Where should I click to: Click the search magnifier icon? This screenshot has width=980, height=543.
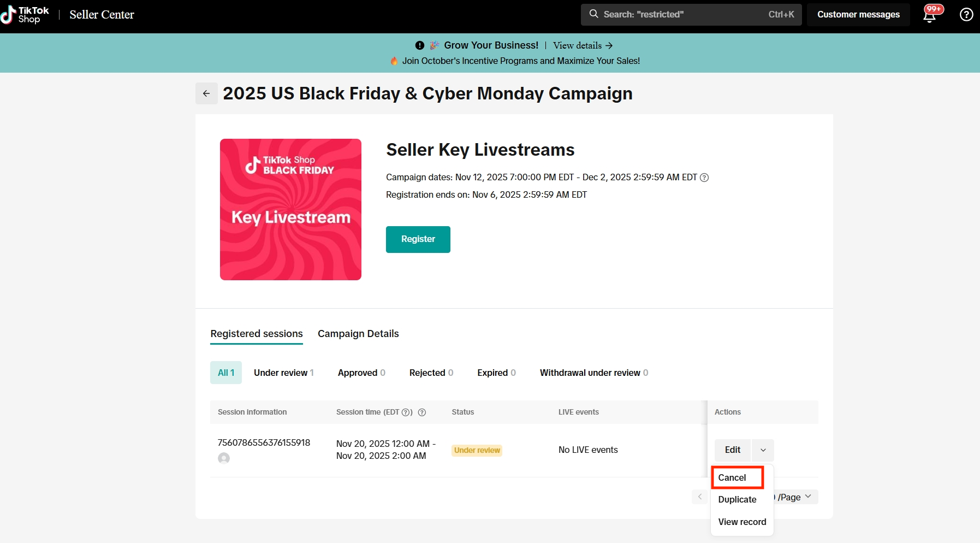(x=593, y=14)
